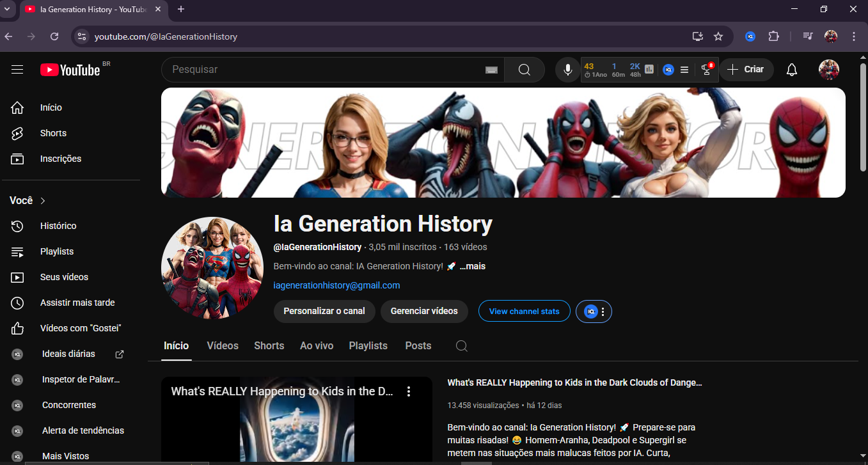Click the vidIQ logo in the toolbar
The width and height of the screenshot is (868, 465).
[668, 70]
